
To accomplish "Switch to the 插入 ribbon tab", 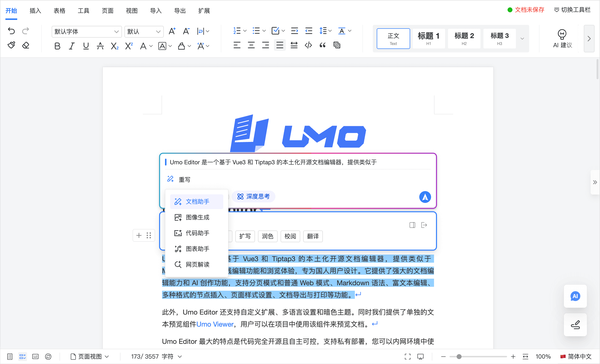I will click(35, 11).
